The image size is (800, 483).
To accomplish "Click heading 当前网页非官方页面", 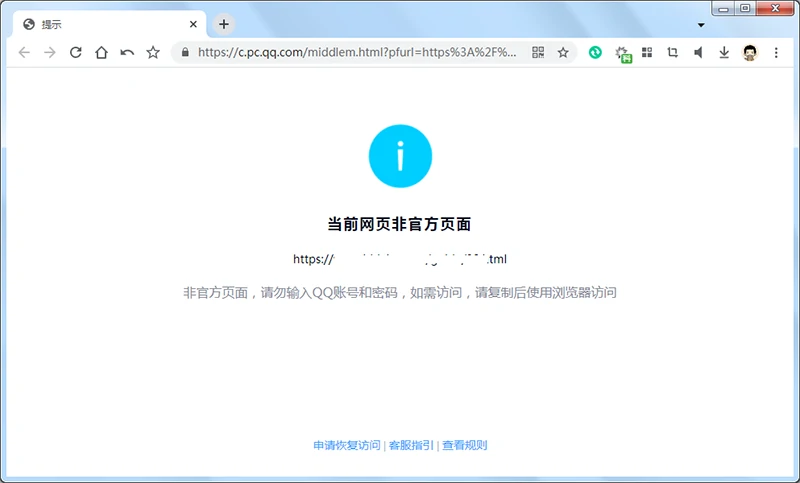I will point(399,224).
